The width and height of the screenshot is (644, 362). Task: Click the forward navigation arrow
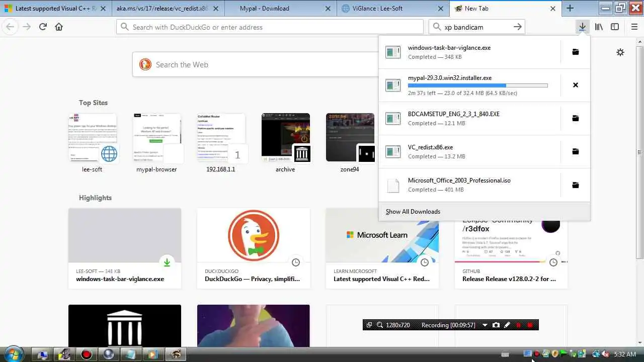click(27, 27)
